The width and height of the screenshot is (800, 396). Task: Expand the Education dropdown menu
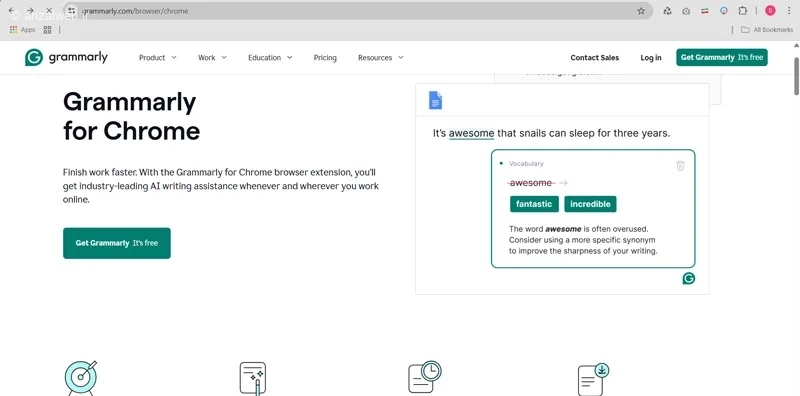pyautogui.click(x=270, y=58)
